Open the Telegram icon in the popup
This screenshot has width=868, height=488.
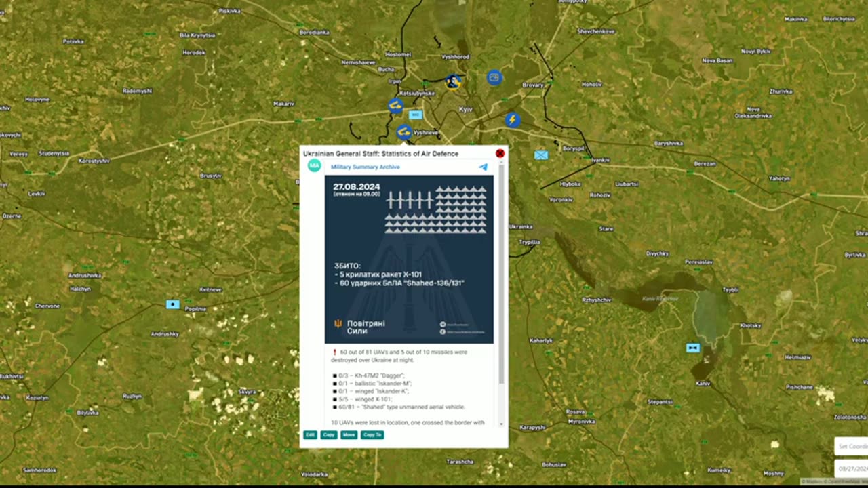(x=484, y=167)
